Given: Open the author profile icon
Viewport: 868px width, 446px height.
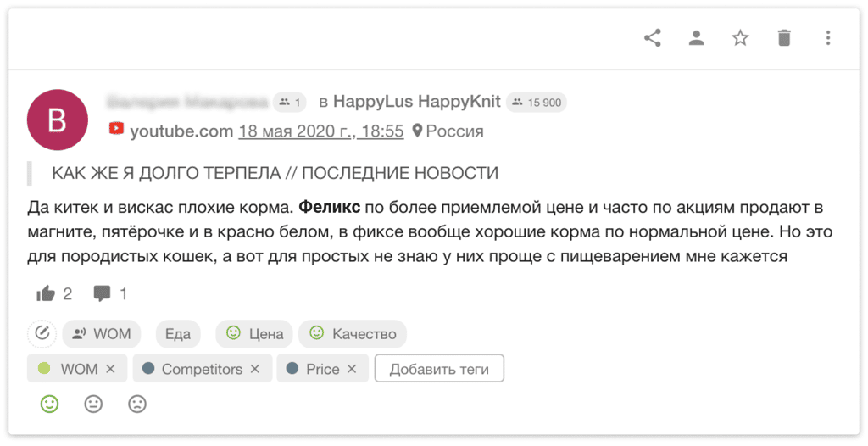Looking at the screenshot, I should click(697, 37).
